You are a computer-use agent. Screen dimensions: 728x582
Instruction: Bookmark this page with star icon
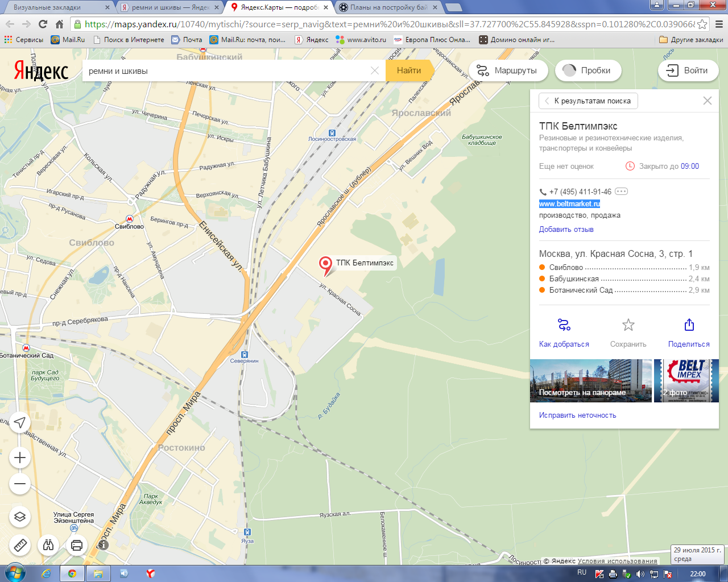(702, 24)
